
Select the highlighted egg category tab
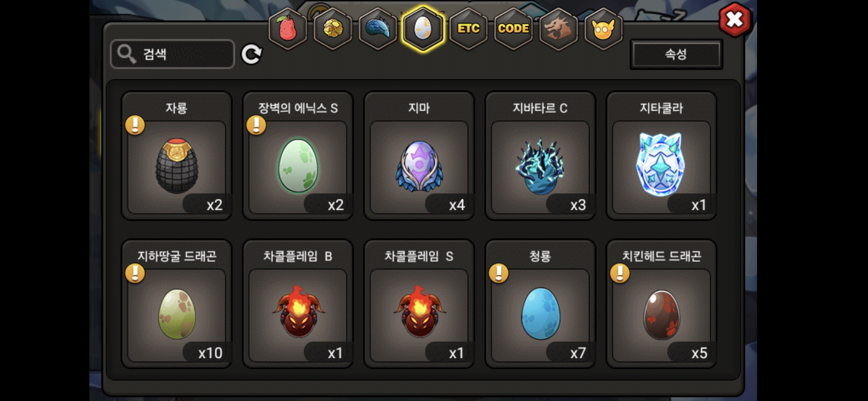[x=423, y=29]
